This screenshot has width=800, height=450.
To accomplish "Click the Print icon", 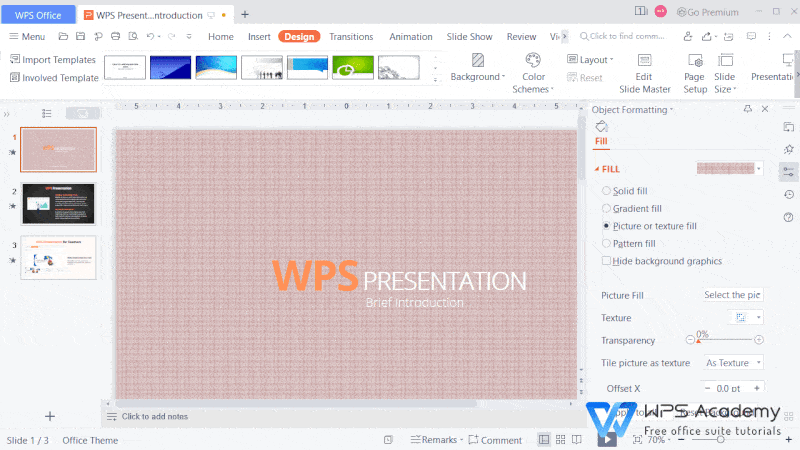I will [116, 36].
